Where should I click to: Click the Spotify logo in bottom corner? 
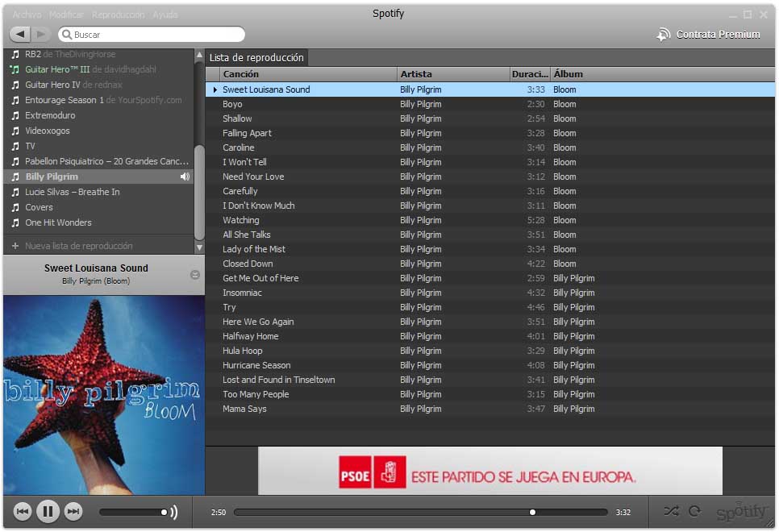[742, 511]
